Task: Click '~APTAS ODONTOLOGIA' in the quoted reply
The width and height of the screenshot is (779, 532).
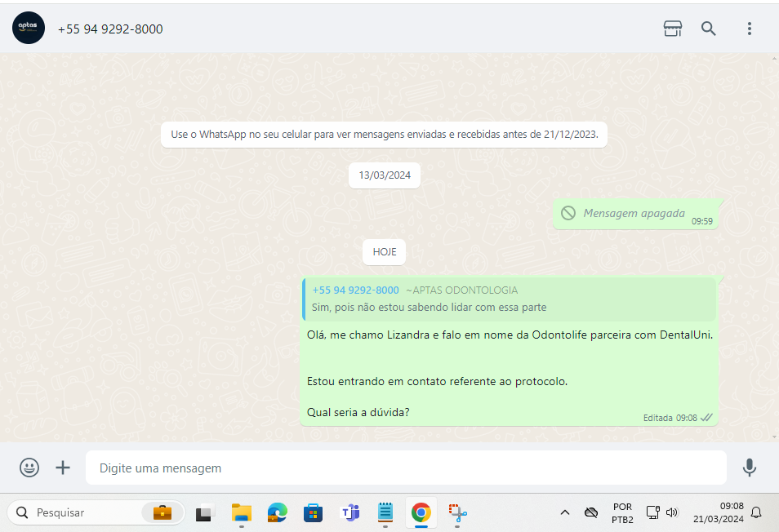Action: pyautogui.click(x=462, y=290)
